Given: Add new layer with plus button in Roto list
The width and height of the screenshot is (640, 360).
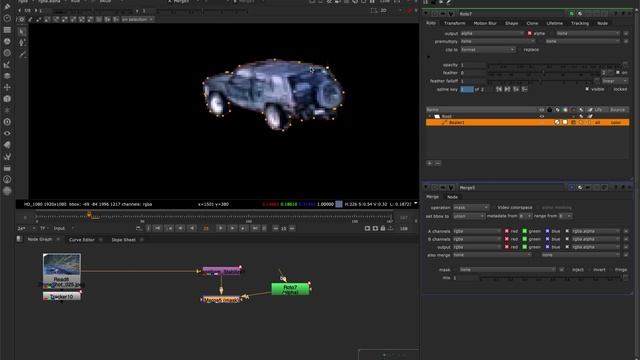Looking at the screenshot, I should 430,163.
